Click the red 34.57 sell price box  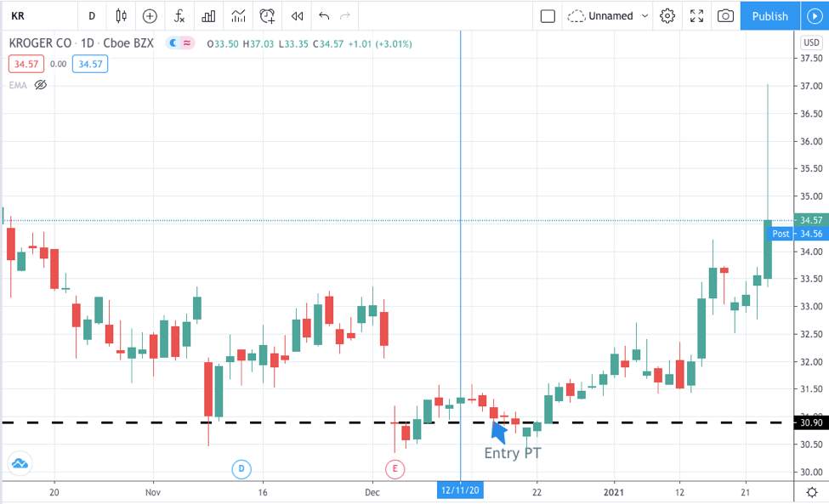26,64
